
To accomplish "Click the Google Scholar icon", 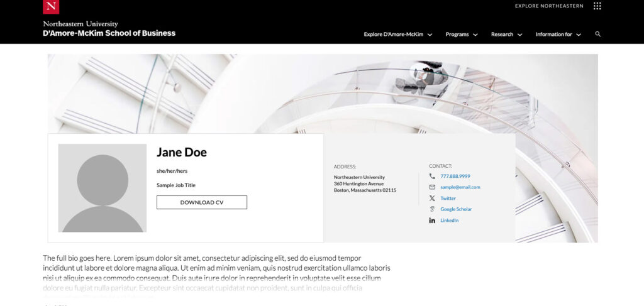I will (432, 209).
